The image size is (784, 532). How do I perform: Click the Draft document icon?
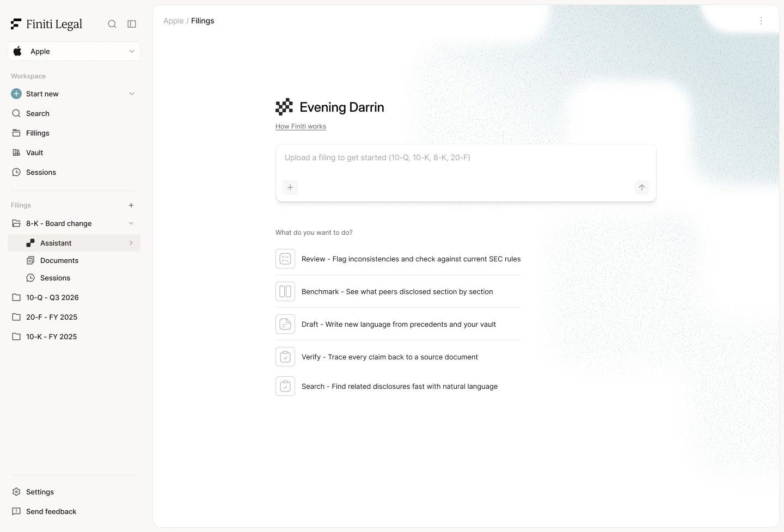coord(285,325)
